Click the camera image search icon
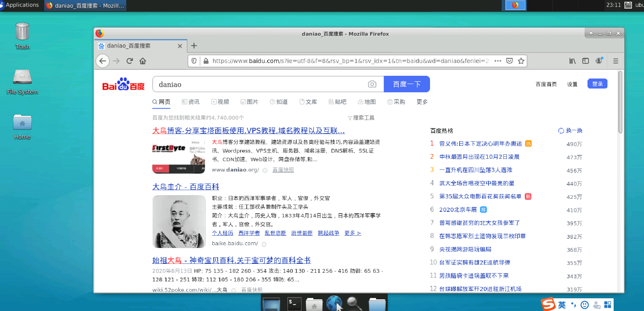 point(372,84)
